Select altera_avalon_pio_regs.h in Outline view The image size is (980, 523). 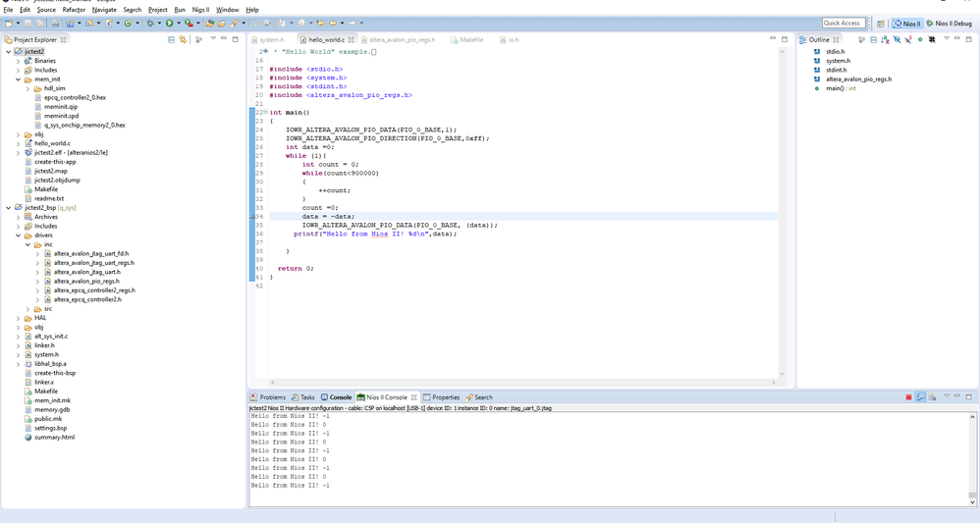(x=858, y=79)
